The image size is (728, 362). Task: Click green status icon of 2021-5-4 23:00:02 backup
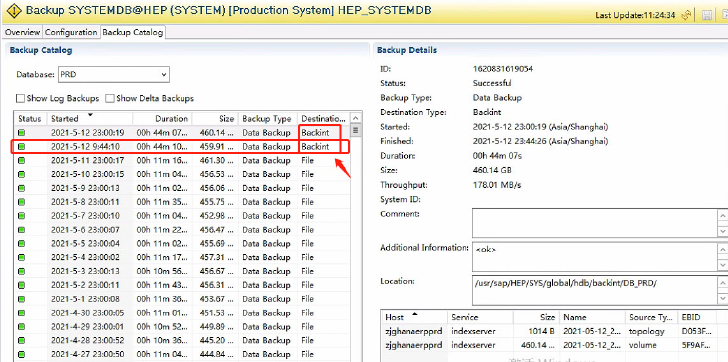click(x=21, y=257)
